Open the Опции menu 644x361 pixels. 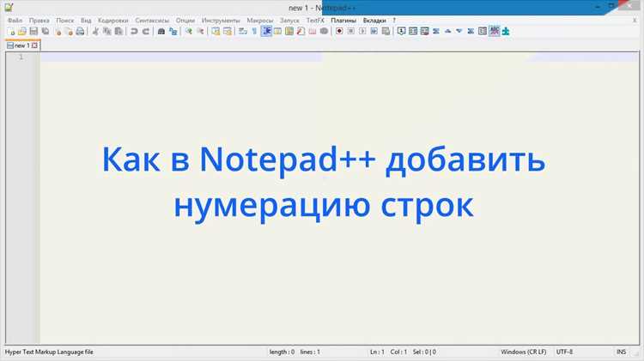[x=185, y=20]
